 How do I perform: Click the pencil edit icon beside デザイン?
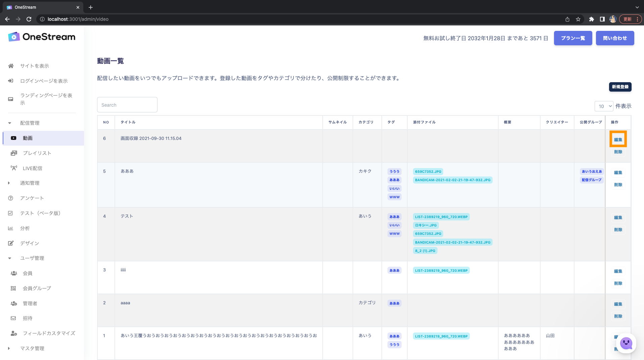click(11, 243)
